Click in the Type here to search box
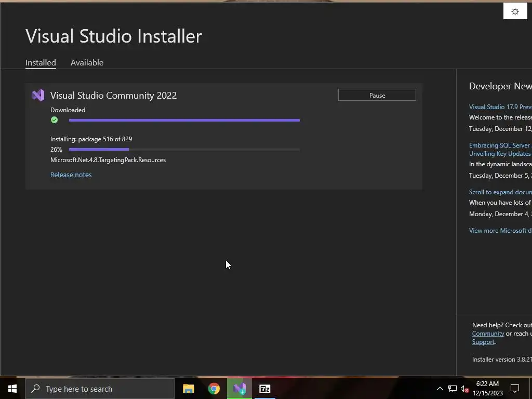The height and width of the screenshot is (399, 532). 100,389
